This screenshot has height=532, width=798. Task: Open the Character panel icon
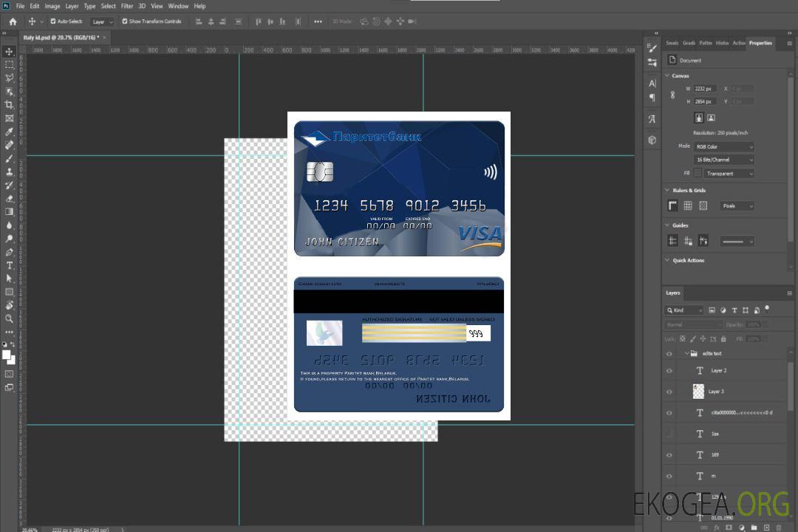(652, 83)
